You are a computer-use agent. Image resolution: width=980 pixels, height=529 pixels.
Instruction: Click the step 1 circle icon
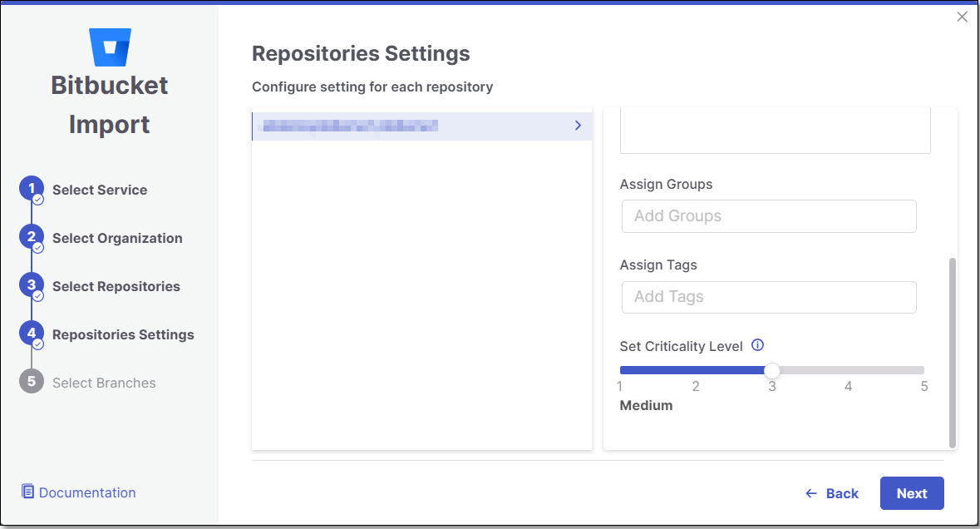click(32, 189)
